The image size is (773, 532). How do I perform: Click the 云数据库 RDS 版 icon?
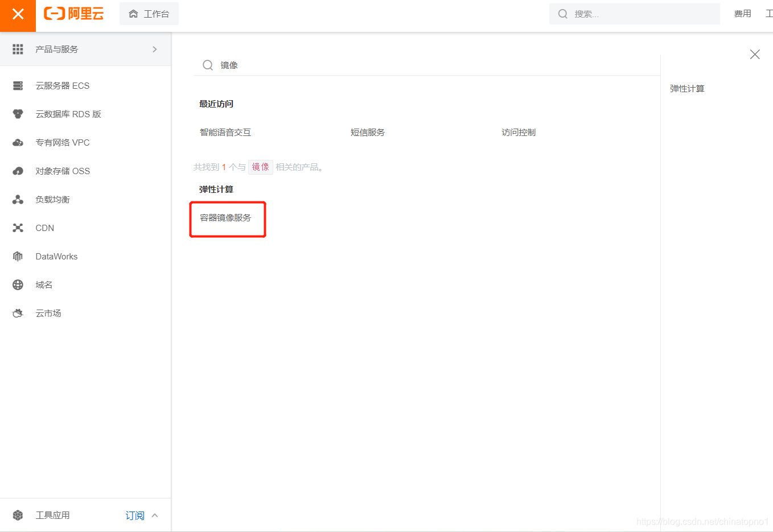(18, 114)
